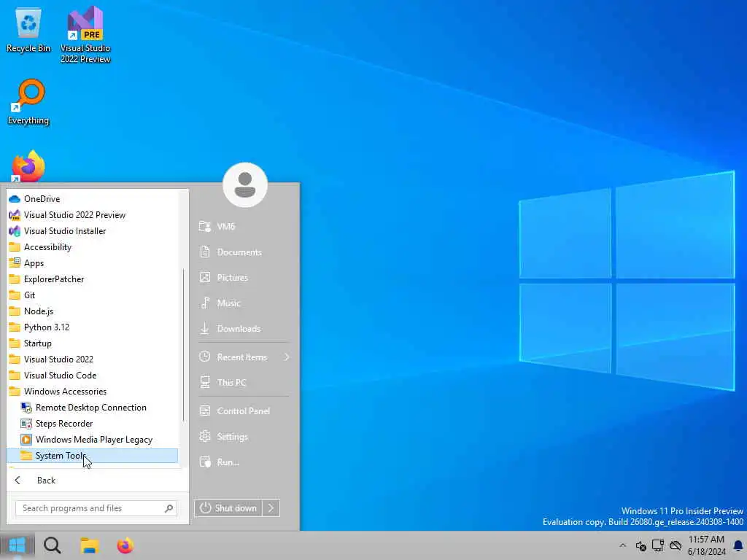
Task: Expand Recent Items submenu arrow
Action: pyautogui.click(x=286, y=357)
